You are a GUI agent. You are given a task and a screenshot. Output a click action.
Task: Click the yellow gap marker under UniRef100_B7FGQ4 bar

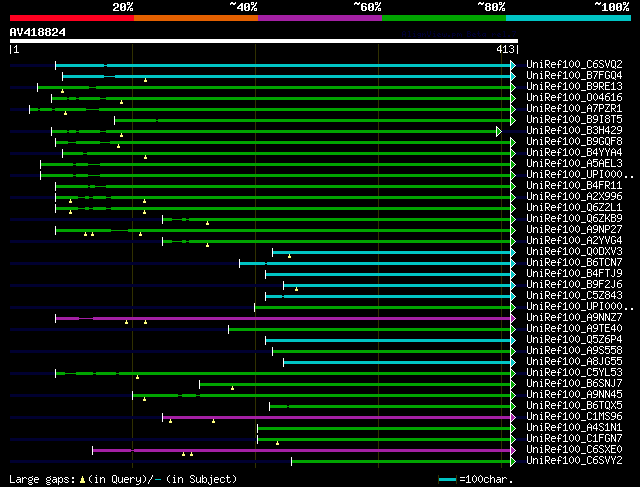[145, 80]
